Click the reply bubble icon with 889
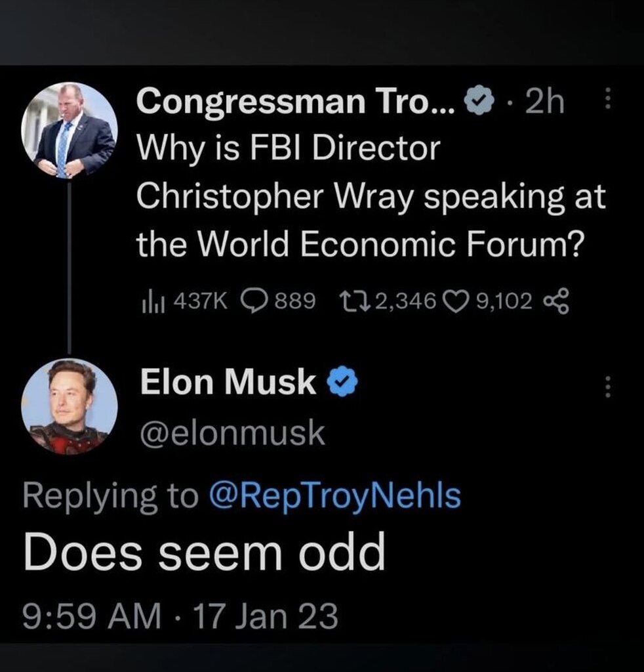The width and height of the screenshot is (644, 672). click(x=252, y=301)
